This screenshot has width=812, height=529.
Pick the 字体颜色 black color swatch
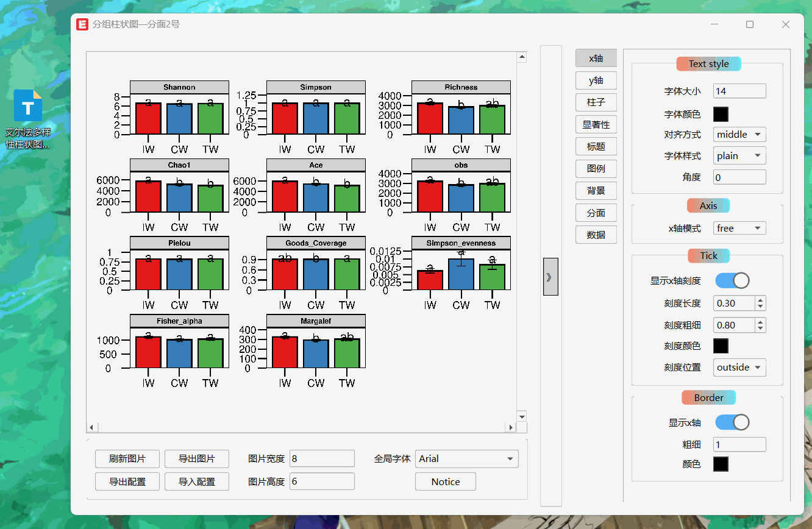(x=721, y=114)
